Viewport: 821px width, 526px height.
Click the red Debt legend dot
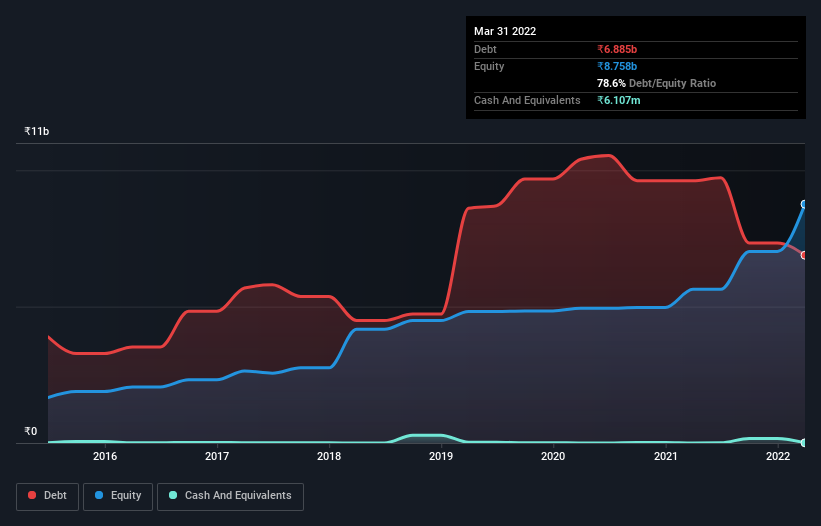coord(32,495)
